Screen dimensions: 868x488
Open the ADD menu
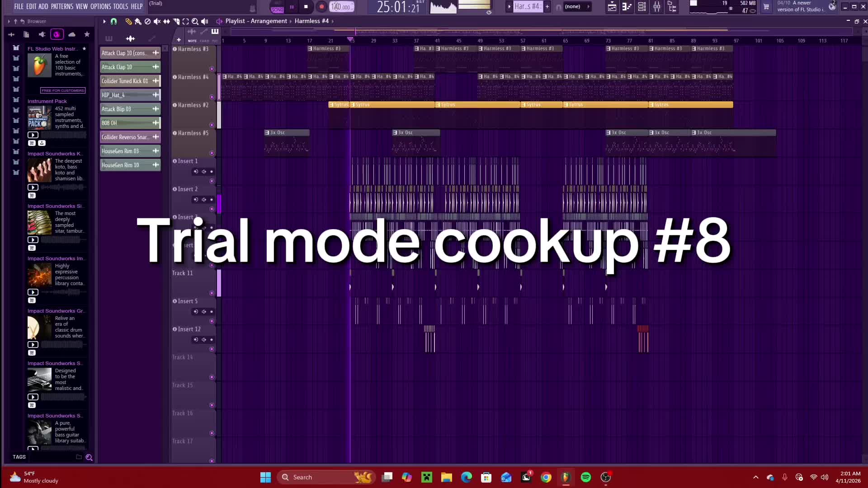43,6
